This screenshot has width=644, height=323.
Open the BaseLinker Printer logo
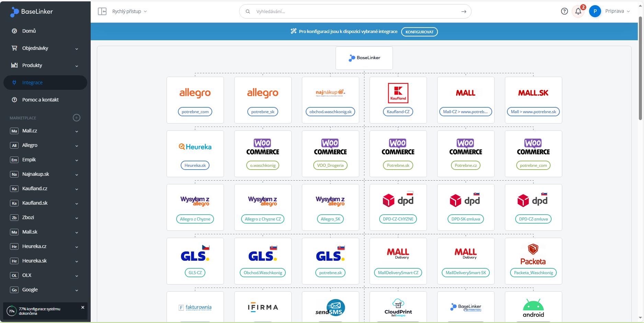pos(466,307)
